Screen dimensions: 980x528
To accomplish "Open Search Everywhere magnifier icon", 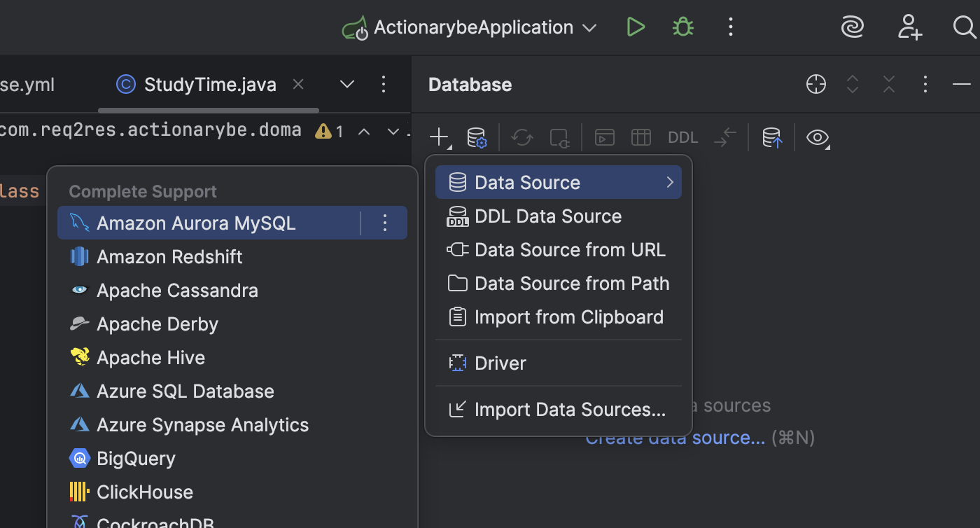I will click(965, 27).
